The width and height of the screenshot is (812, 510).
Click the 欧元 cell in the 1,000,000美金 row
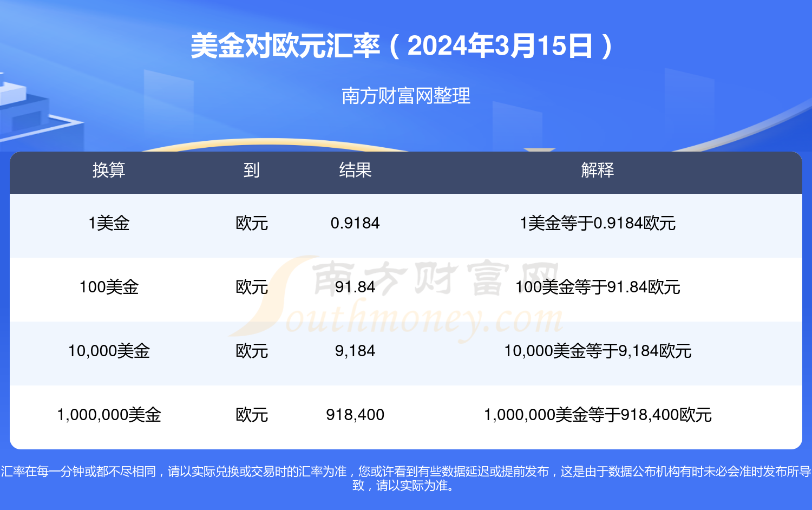[x=252, y=415]
